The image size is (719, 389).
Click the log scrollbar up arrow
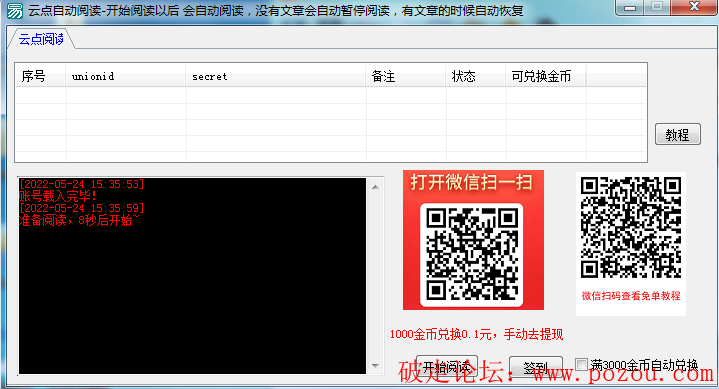point(376,187)
